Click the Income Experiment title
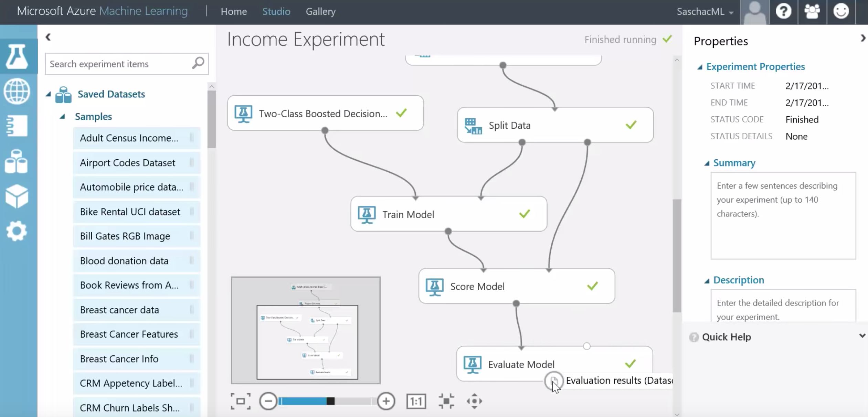Image resolution: width=868 pixels, height=417 pixels. pyautogui.click(x=306, y=39)
